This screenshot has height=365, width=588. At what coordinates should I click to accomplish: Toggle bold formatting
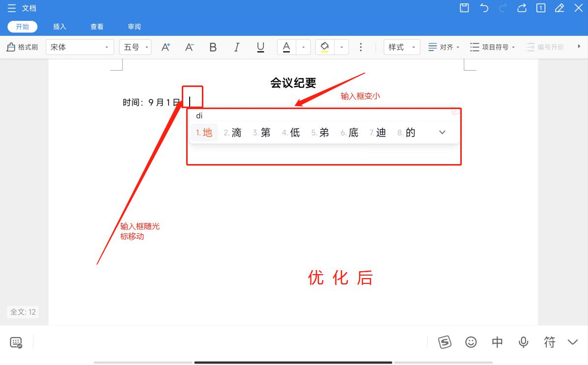click(213, 47)
